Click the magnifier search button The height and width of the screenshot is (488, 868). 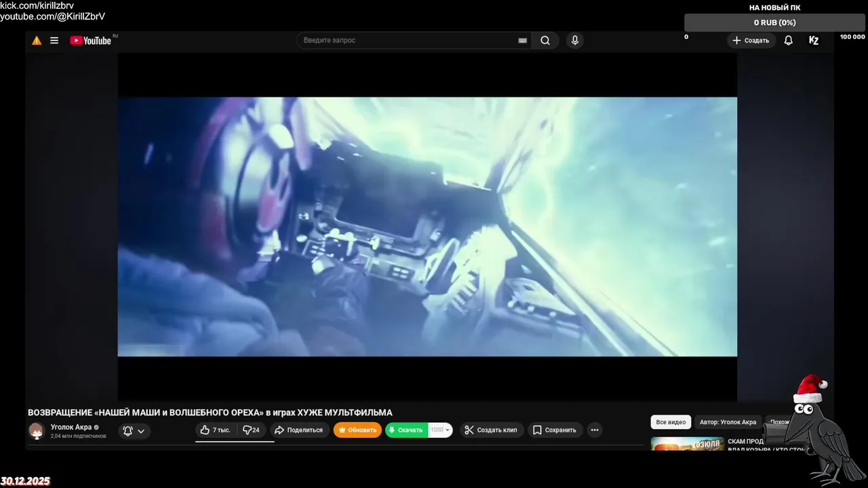[545, 41]
